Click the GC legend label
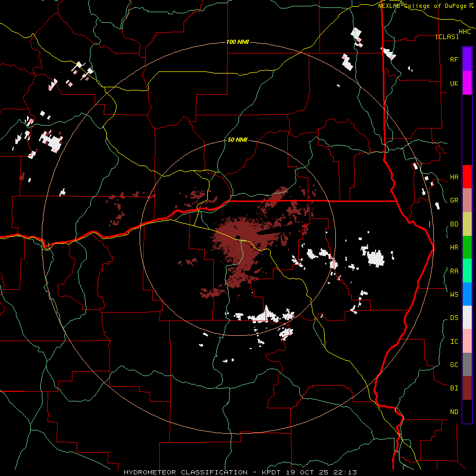The height and width of the screenshot is (476, 476). point(454,365)
